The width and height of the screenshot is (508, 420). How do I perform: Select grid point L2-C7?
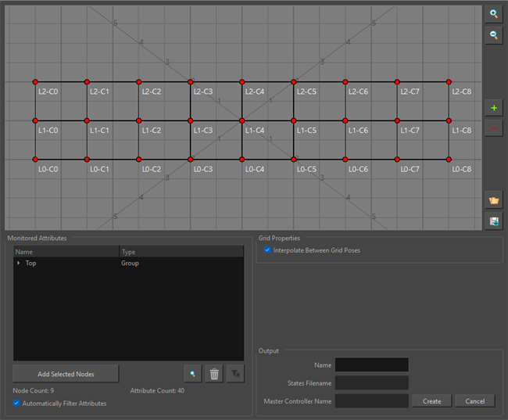tap(397, 82)
